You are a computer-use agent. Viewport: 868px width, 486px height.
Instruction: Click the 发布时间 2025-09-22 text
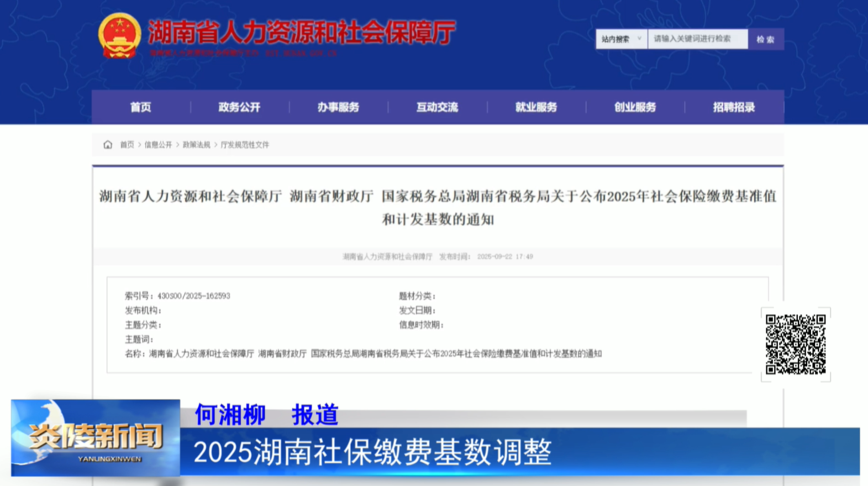click(x=486, y=257)
